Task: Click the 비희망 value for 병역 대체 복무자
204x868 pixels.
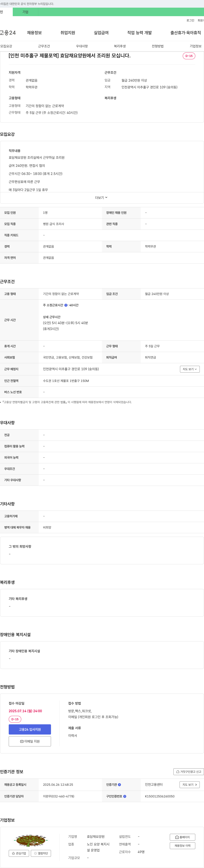Action: (47, 528)
